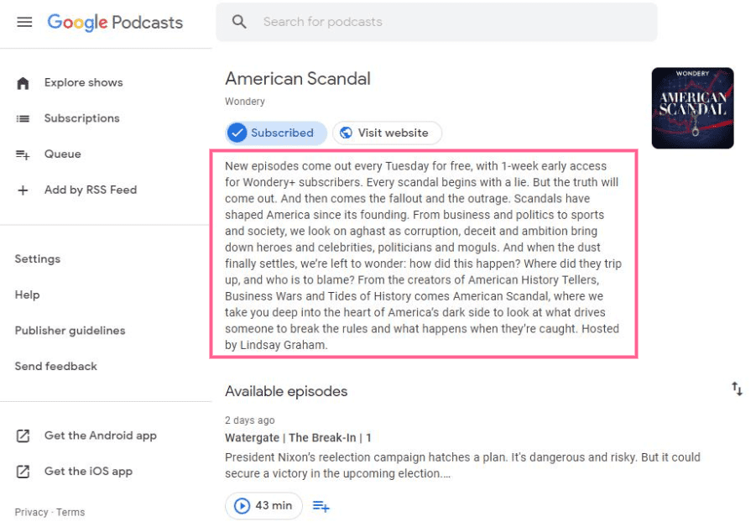Click Get the iOS app link
The image size is (756, 532).
[74, 472]
